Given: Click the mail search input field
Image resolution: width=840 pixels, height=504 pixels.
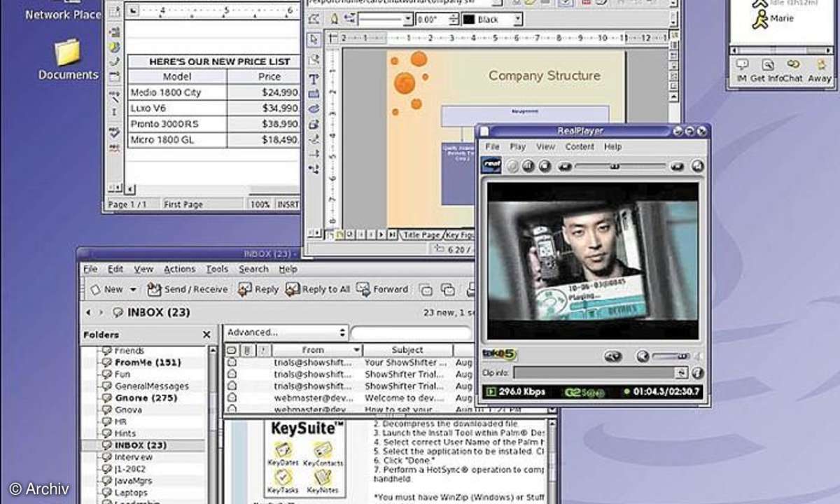Looking at the screenshot, I should coord(412,333).
